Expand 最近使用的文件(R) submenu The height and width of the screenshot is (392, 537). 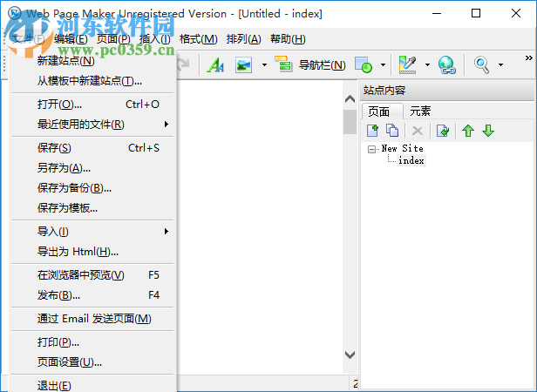click(x=92, y=125)
